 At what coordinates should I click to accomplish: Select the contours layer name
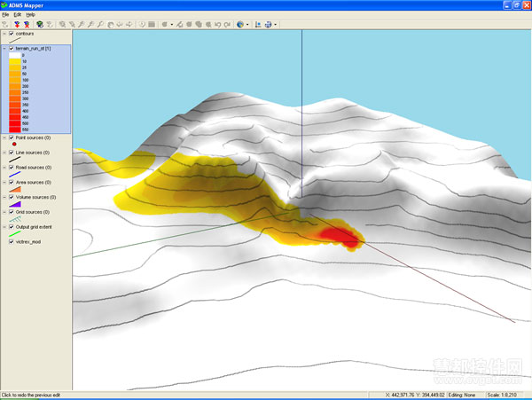pos(25,34)
